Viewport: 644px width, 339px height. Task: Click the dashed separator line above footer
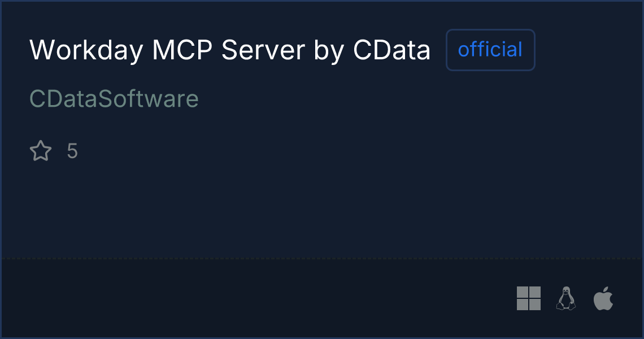pos(322,258)
